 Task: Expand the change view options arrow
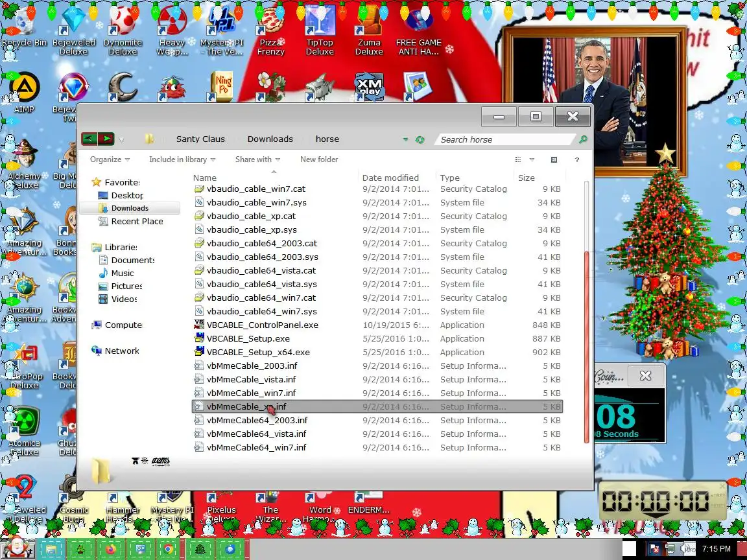tap(532, 159)
